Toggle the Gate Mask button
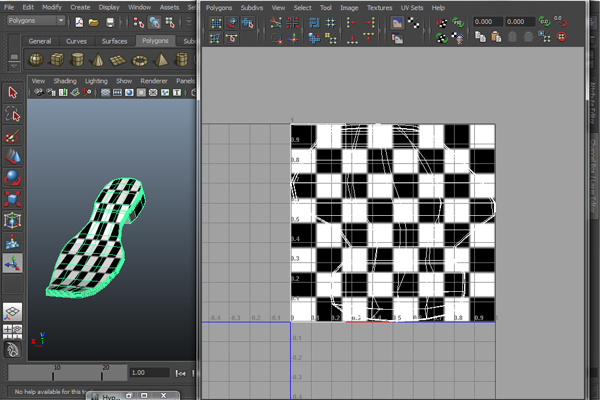 (x=141, y=92)
